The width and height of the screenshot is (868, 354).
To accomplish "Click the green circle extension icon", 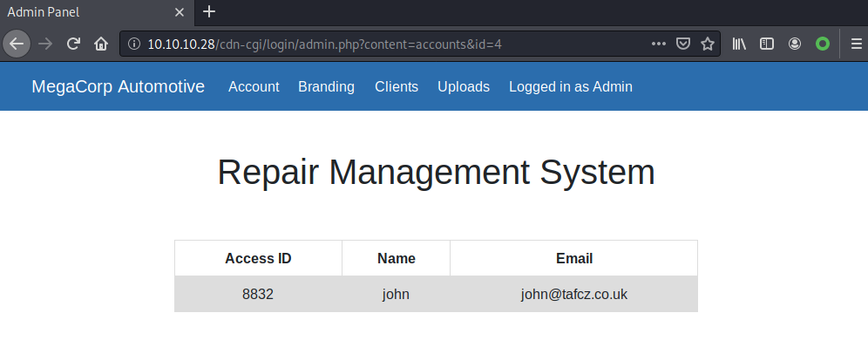I will coord(822,44).
